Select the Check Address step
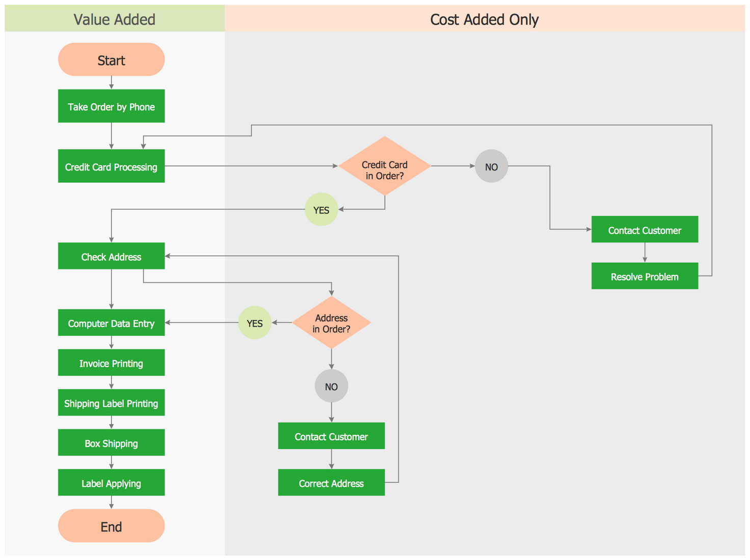750x560 pixels. tap(111, 256)
